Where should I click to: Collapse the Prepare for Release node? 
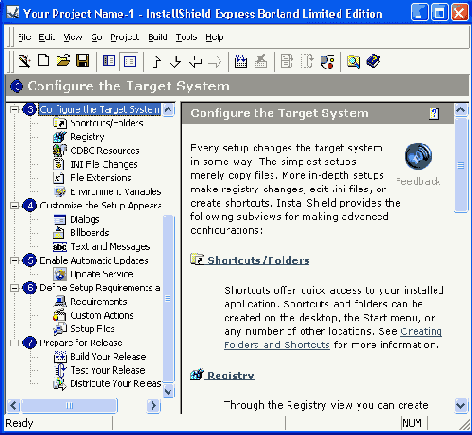(14, 343)
